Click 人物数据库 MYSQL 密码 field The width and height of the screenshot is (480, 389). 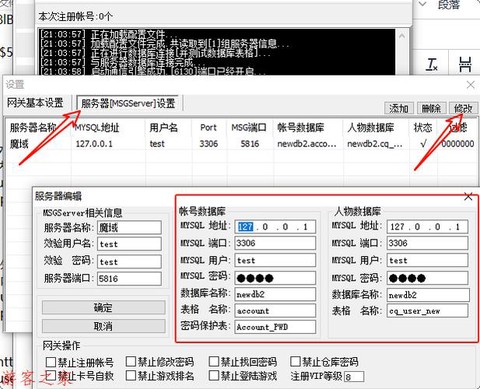tap(427, 278)
